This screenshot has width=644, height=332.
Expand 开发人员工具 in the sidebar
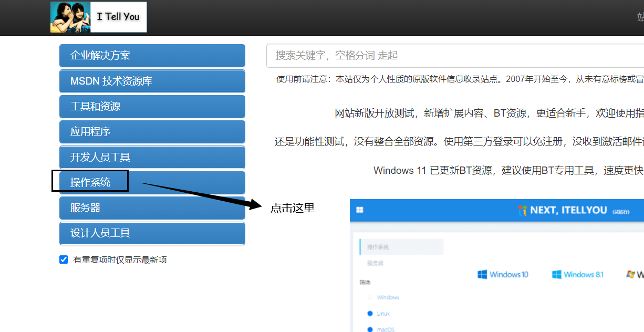[152, 157]
